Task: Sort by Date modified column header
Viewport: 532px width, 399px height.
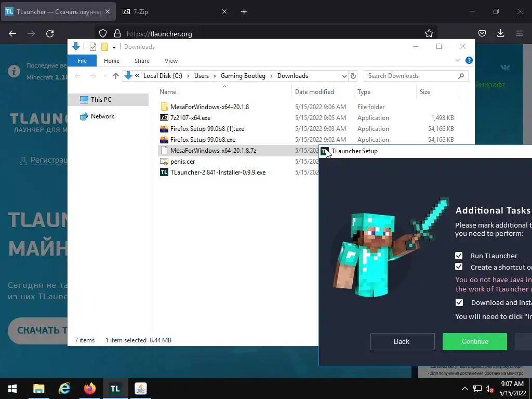Action: pyautogui.click(x=322, y=91)
